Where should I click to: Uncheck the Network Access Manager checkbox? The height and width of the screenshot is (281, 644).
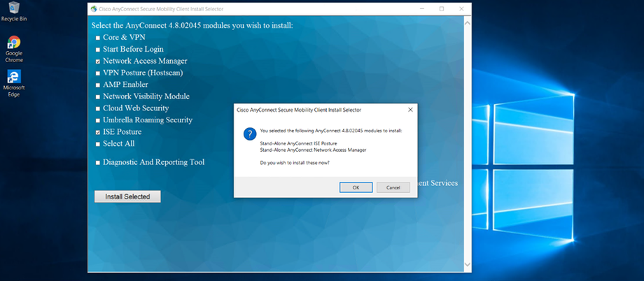coord(98,62)
